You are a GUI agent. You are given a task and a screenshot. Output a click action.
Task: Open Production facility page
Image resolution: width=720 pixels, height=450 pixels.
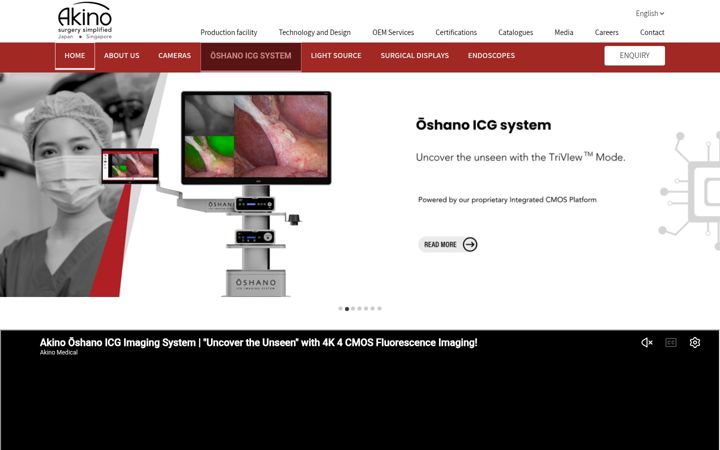(x=229, y=32)
